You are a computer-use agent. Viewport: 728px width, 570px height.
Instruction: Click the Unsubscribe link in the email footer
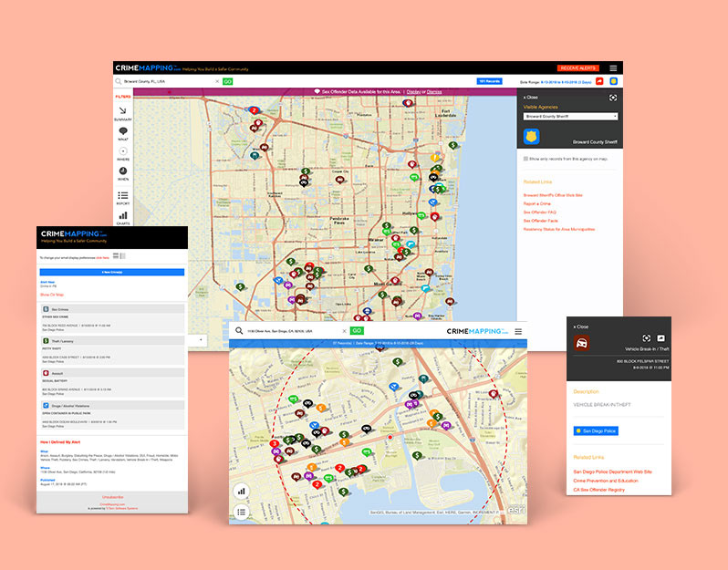click(x=112, y=497)
